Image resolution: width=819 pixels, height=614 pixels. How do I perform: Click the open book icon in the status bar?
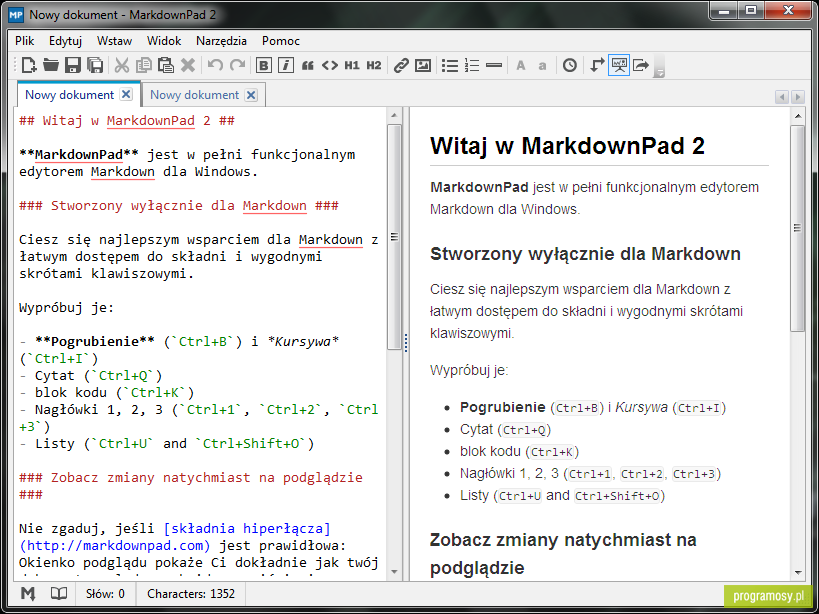click(x=58, y=594)
